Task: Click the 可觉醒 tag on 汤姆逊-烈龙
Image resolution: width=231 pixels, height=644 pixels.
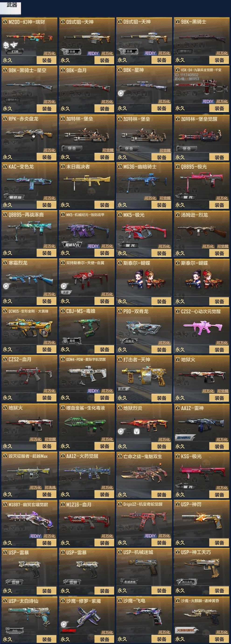Action: [223, 246]
